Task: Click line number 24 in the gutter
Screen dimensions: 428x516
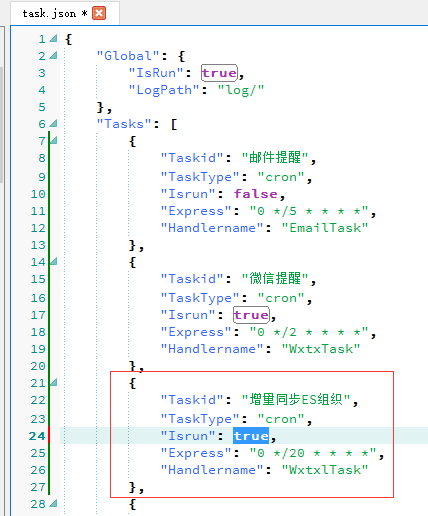Action: tap(37, 436)
